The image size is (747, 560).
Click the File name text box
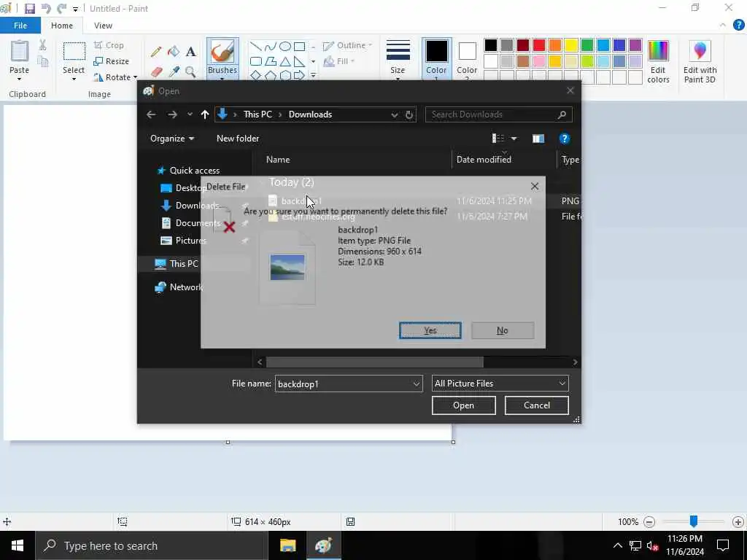pos(343,384)
